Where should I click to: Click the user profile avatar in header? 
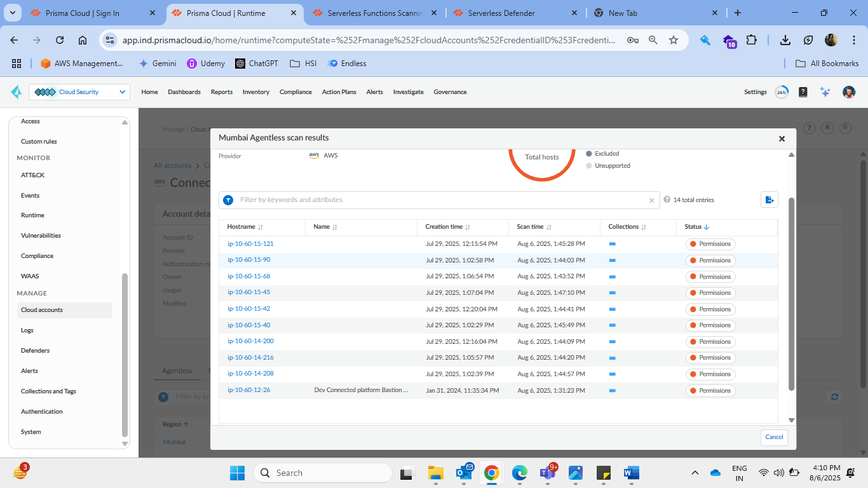[x=848, y=92]
